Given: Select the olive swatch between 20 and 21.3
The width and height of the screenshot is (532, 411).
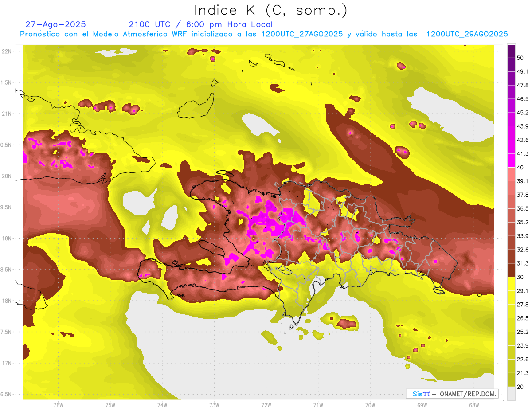Looking at the screenshot, I should [511, 380].
